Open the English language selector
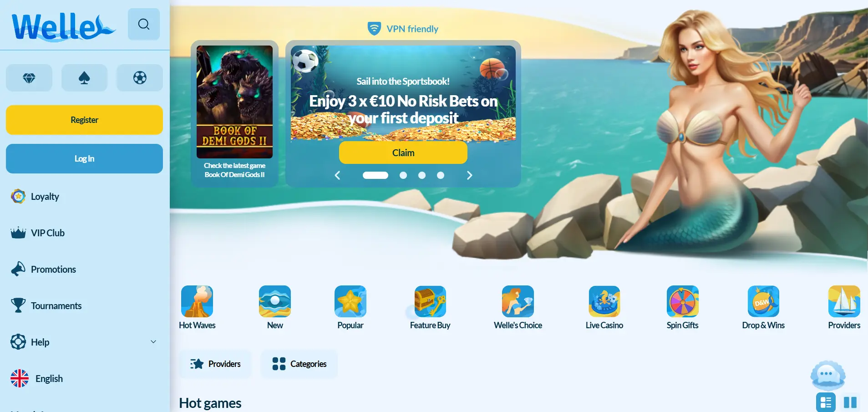Image resolution: width=868 pixels, height=412 pixels. coord(49,378)
